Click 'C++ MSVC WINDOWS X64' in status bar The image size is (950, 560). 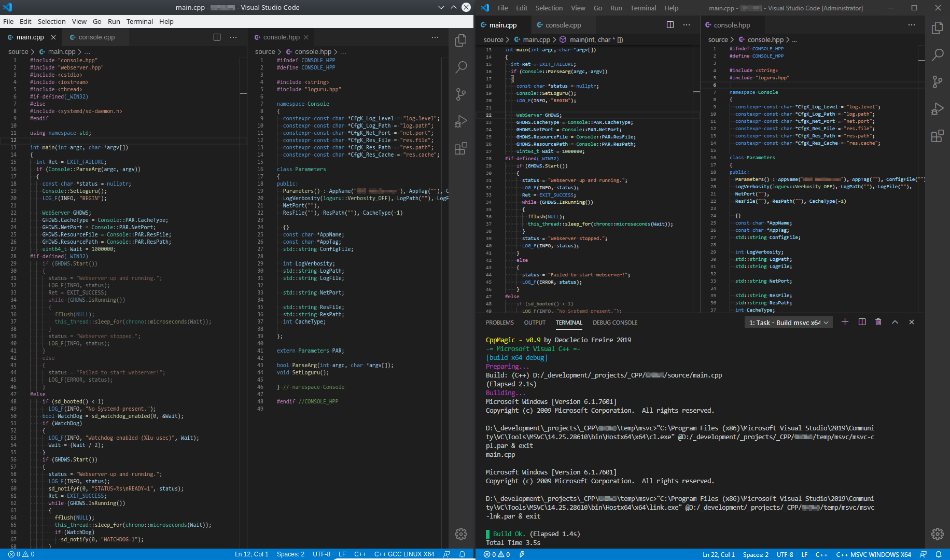[873, 554]
